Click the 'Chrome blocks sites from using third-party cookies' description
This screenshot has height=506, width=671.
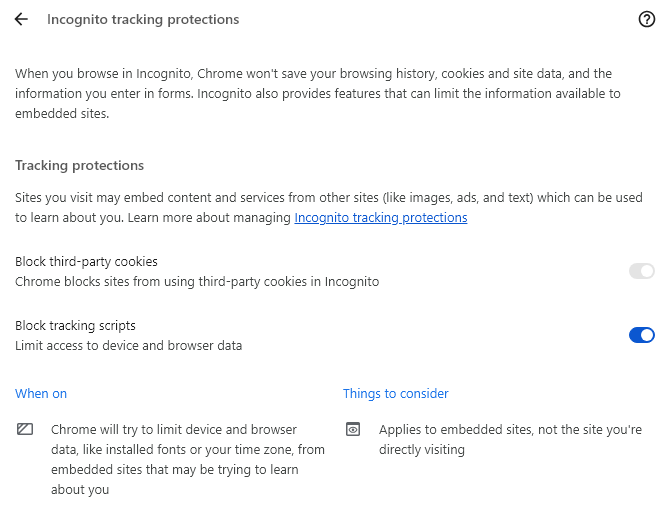[196, 281]
